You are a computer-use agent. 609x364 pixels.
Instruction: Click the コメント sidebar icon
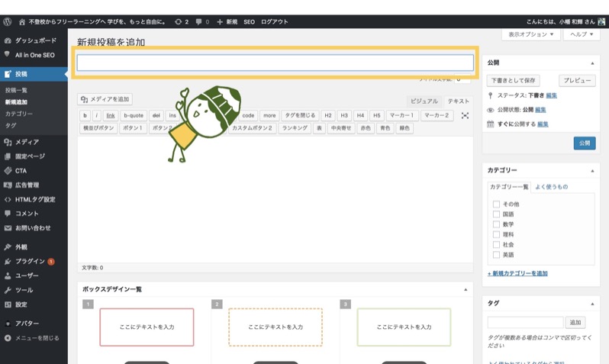[8, 213]
